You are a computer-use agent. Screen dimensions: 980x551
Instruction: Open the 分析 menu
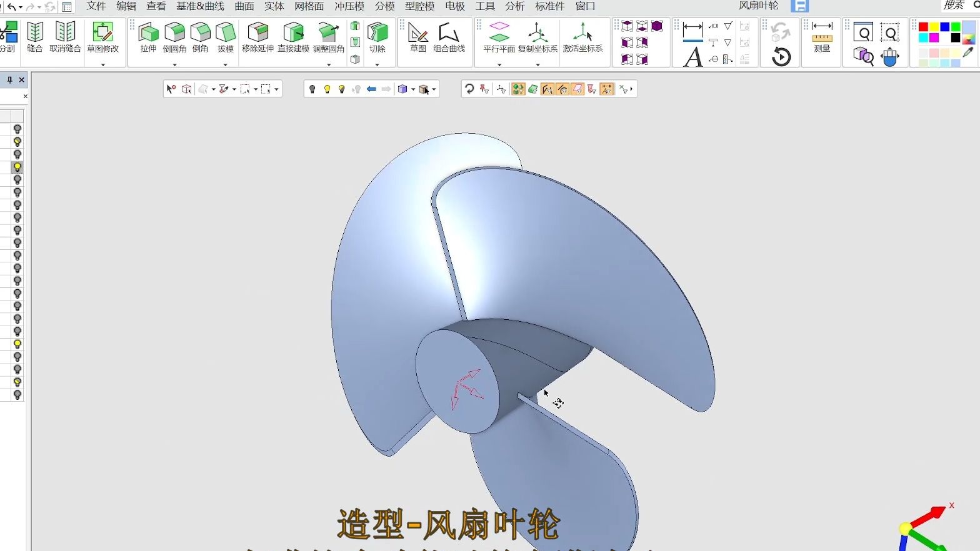coord(514,6)
